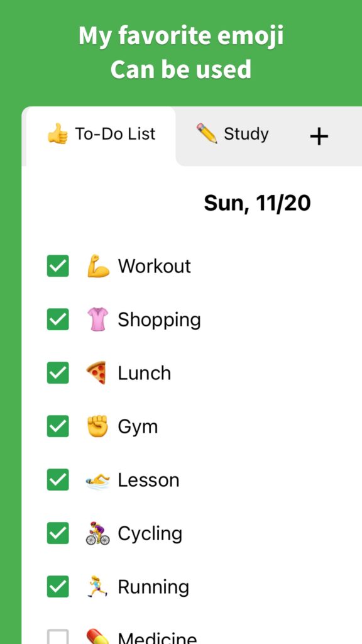362x644 pixels.
Task: Uncheck the Gym task checkbox
Action: [58, 426]
